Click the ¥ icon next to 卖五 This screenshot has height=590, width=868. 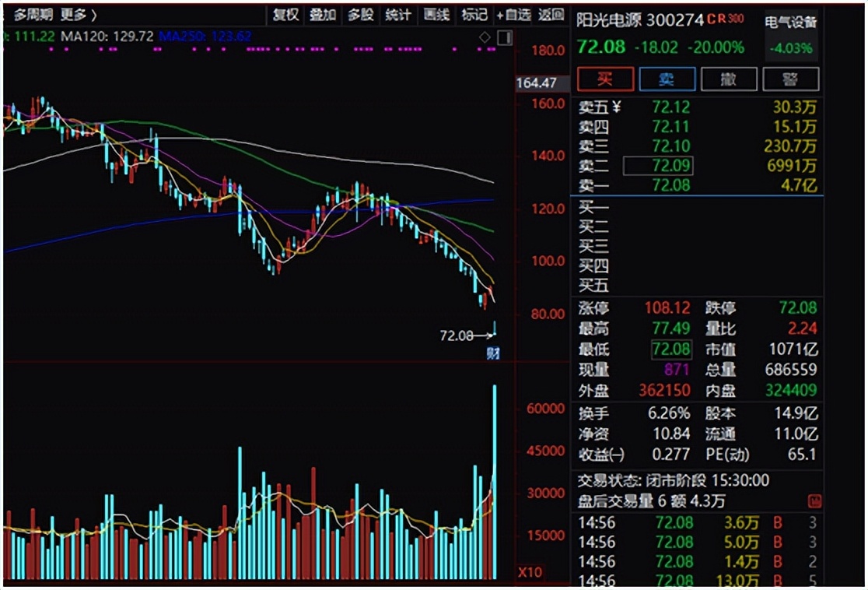pos(617,107)
